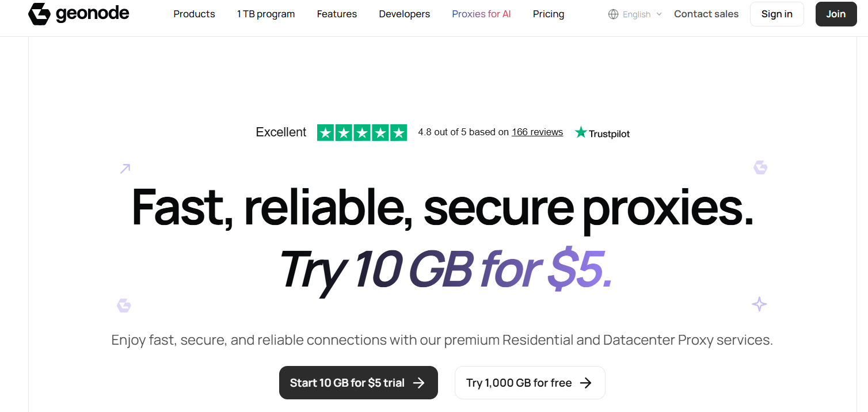Open the Developers navigation menu

(x=404, y=14)
